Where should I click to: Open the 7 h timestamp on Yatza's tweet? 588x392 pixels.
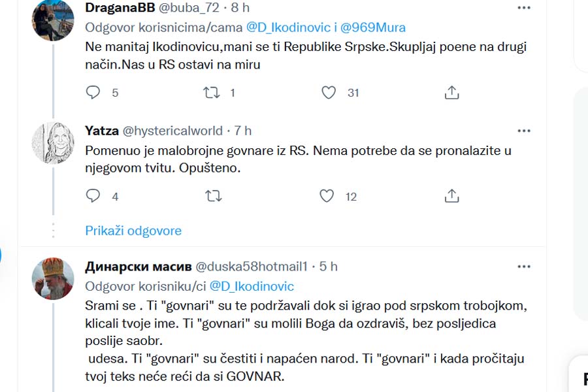243,131
